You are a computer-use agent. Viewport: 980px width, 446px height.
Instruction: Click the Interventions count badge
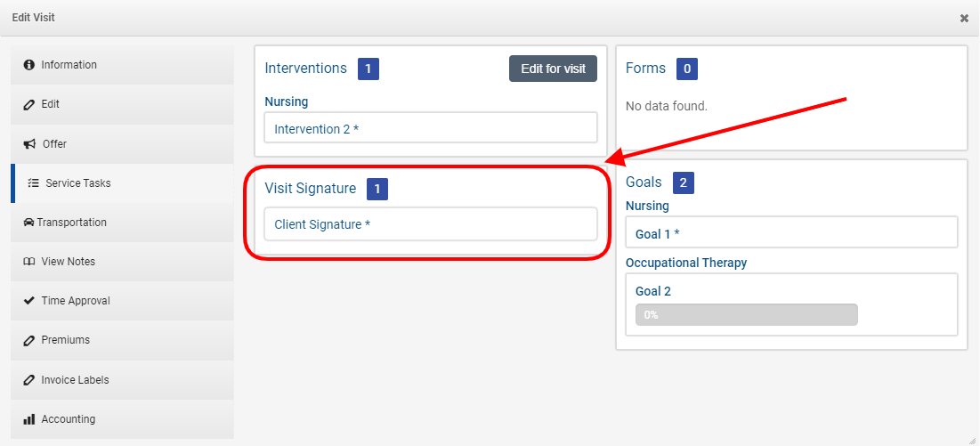pyautogui.click(x=369, y=69)
